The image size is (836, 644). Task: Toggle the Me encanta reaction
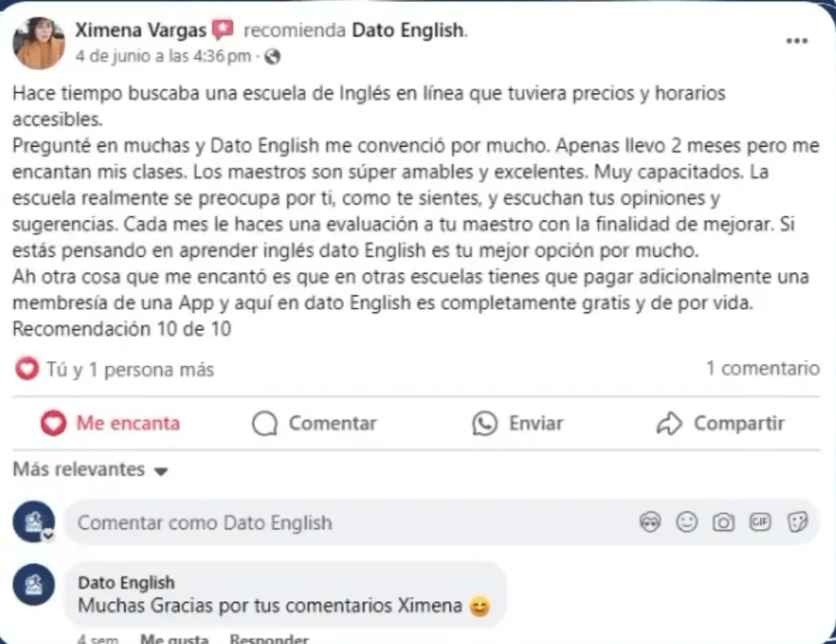pyautogui.click(x=110, y=423)
